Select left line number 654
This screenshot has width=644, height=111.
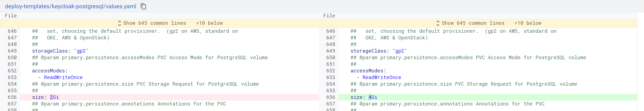pos(12,84)
